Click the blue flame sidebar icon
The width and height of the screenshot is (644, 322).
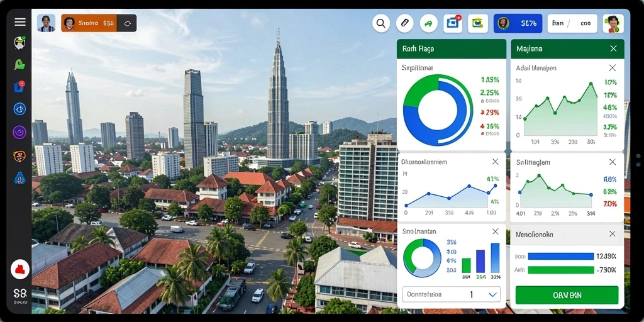point(19,178)
